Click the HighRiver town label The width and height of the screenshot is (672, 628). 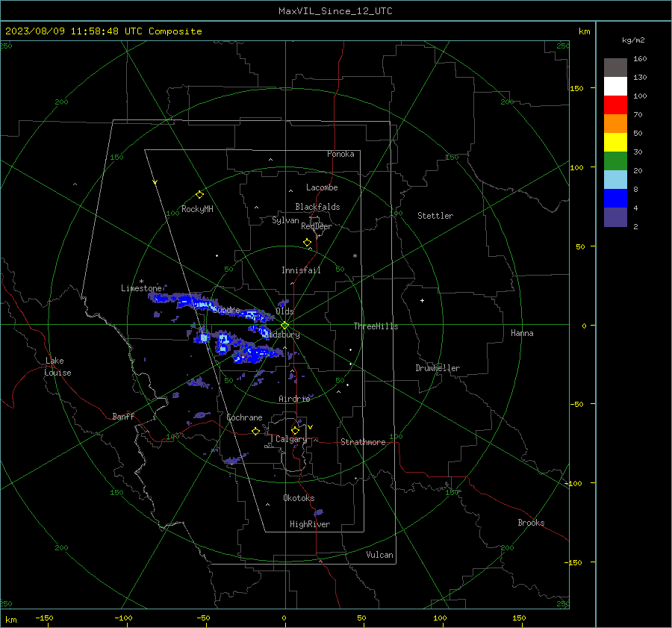click(x=310, y=524)
